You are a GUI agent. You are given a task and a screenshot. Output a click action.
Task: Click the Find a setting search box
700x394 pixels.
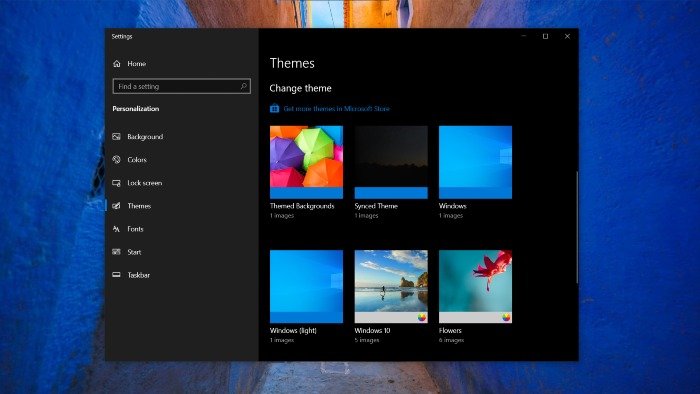click(x=182, y=86)
